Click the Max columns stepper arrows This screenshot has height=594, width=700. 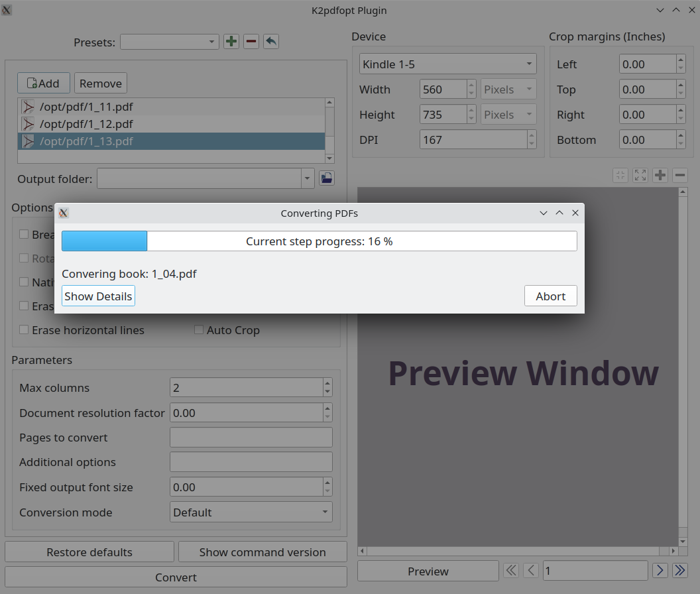pos(327,387)
